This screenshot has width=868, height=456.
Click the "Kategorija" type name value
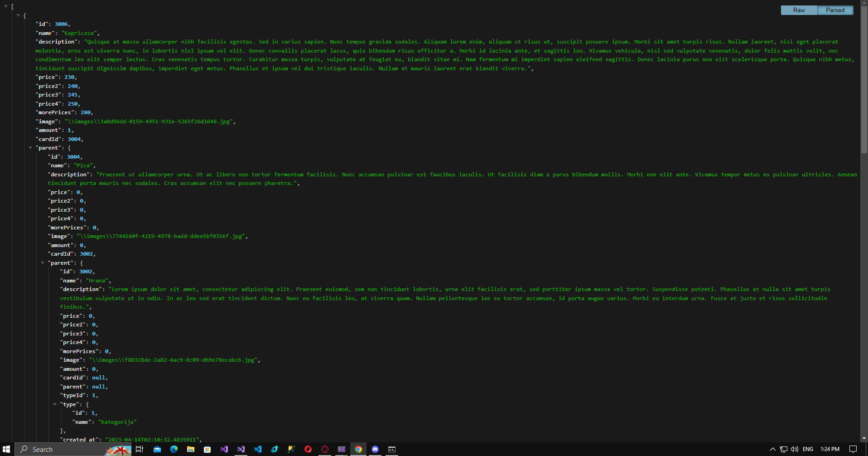click(x=117, y=422)
